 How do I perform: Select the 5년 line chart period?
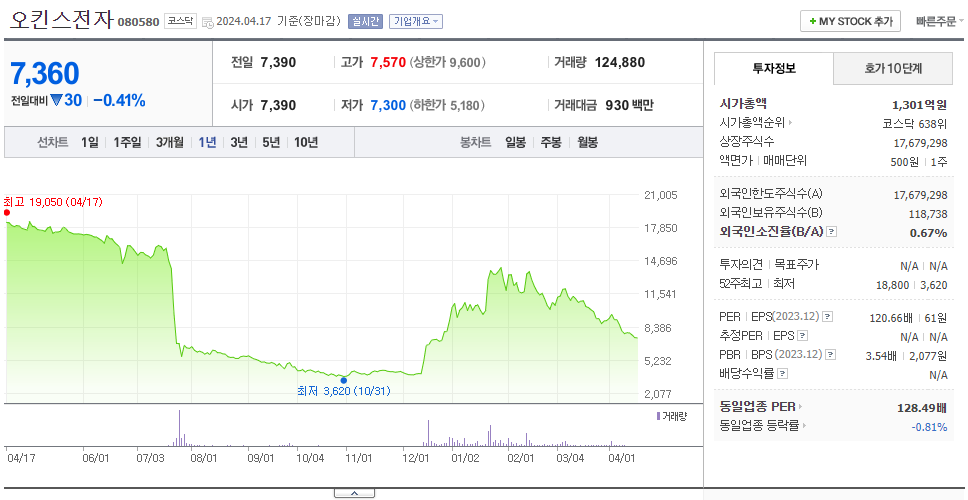pyautogui.click(x=271, y=143)
